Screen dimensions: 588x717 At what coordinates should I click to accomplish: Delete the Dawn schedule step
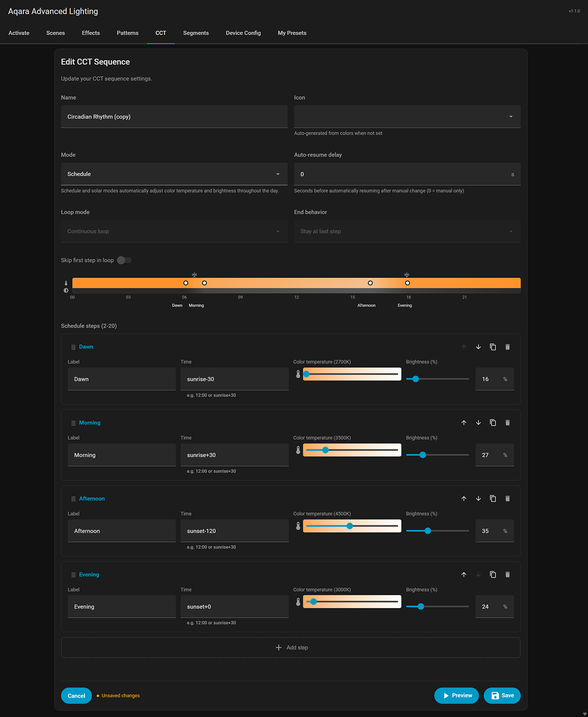point(508,347)
